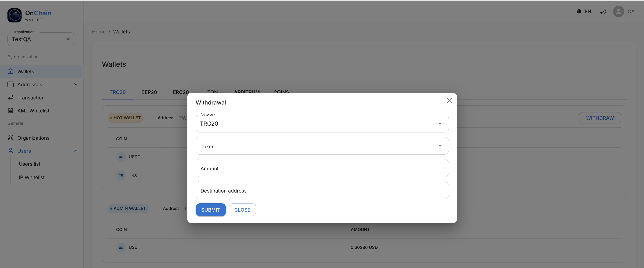Go to Home breadcrumb link
This screenshot has width=644, height=268.
coord(99,32)
